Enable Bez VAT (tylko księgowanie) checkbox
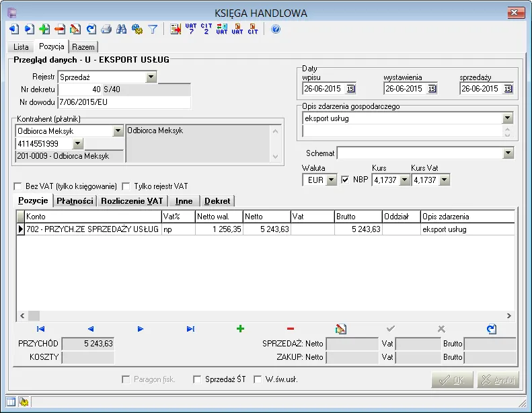Image resolution: width=532 pixels, height=413 pixels. coord(17,186)
